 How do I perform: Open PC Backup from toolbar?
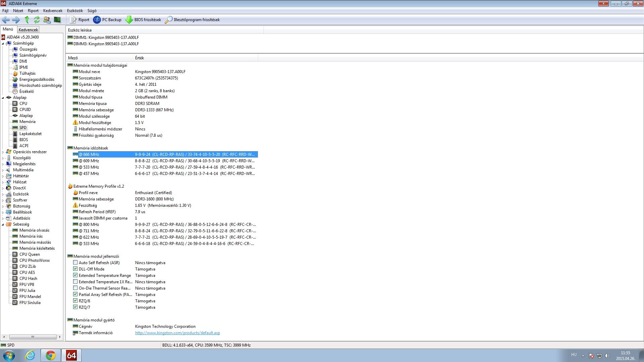click(x=107, y=20)
